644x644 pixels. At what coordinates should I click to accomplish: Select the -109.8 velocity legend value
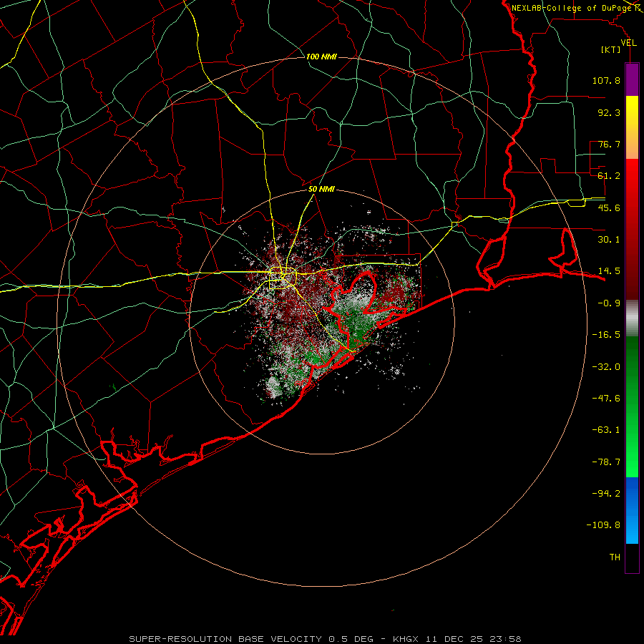click(x=603, y=525)
